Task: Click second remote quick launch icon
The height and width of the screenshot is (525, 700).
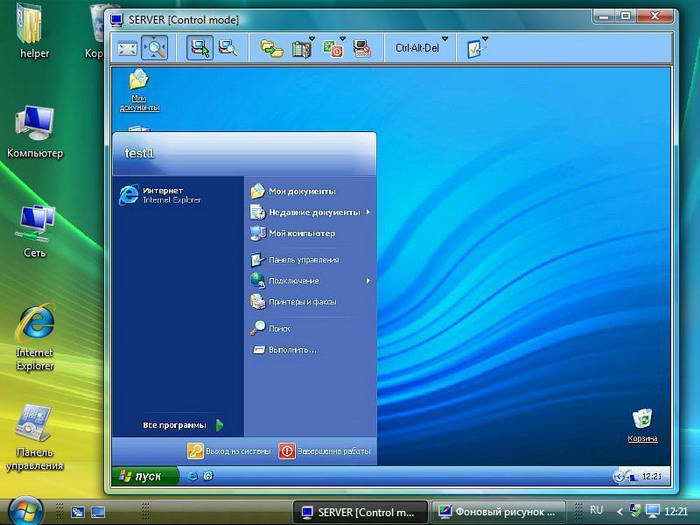Action: click(208, 476)
